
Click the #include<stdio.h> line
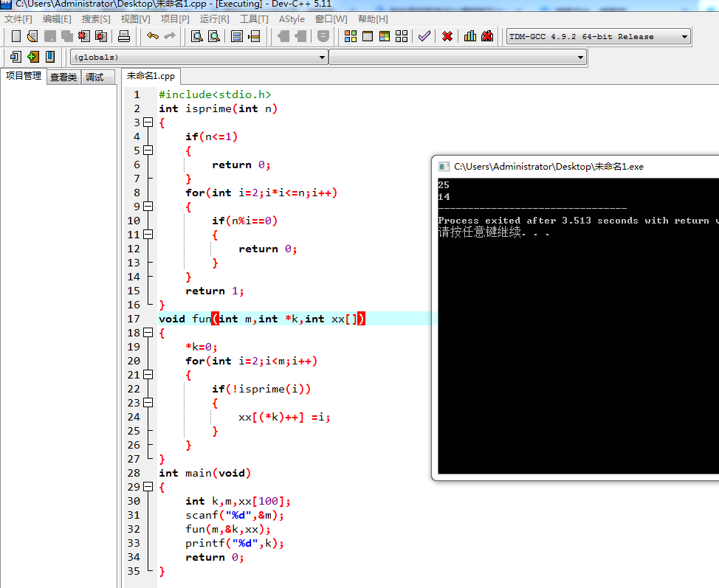point(215,94)
